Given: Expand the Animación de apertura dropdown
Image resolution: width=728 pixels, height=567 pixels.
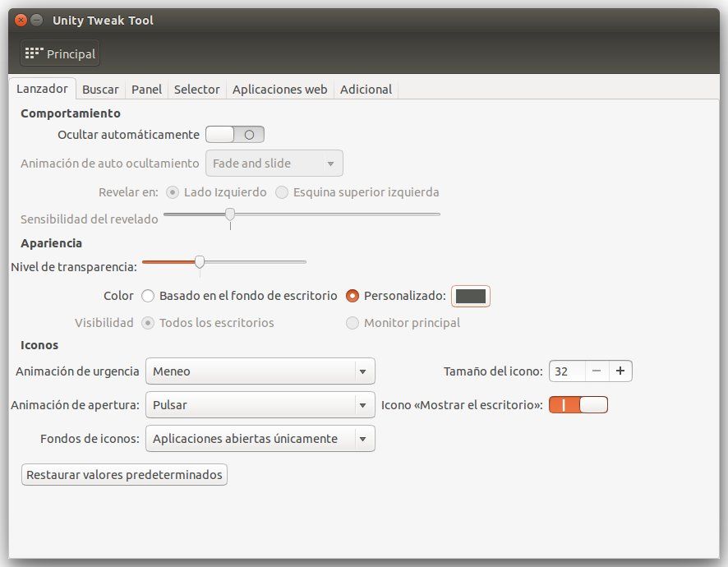Looking at the screenshot, I should 260,405.
